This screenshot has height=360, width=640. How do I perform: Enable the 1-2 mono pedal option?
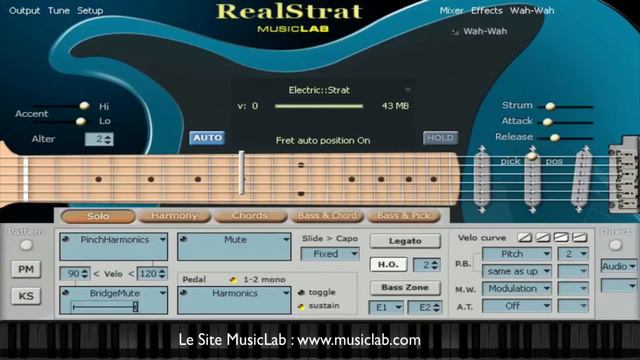click(x=233, y=280)
